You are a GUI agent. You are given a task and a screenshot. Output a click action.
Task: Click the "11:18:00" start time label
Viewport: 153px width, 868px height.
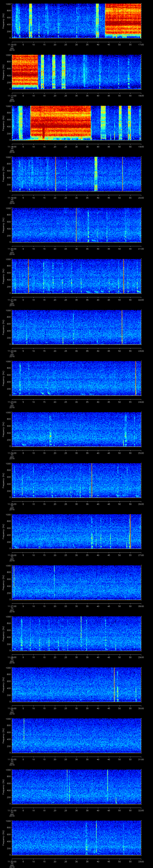[12, 147]
